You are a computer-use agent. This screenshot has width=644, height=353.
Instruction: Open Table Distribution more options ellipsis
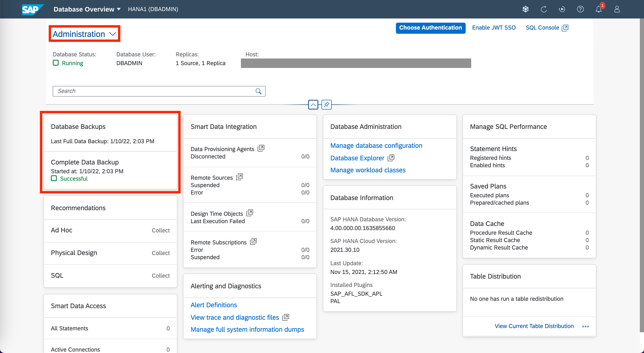[x=585, y=326]
